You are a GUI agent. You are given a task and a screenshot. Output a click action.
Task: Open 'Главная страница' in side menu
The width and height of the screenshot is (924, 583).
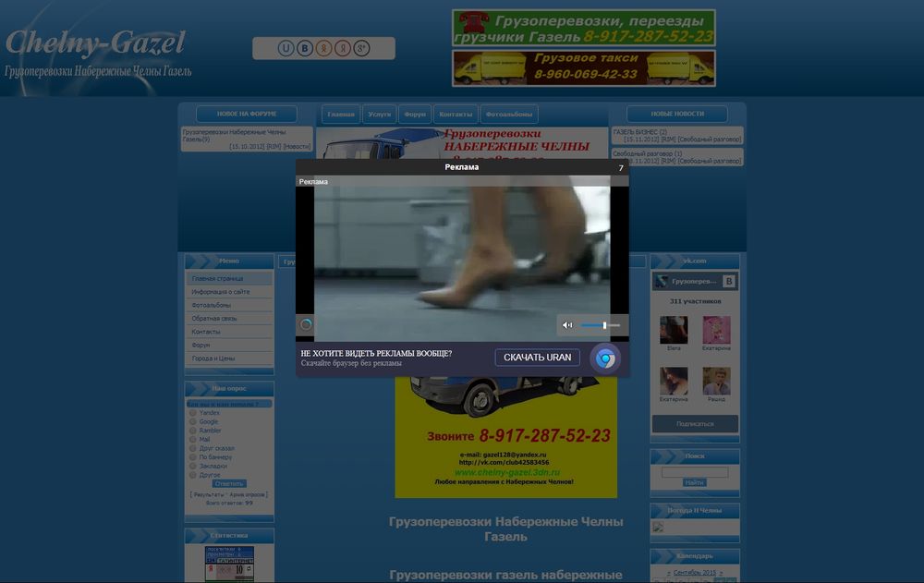(229, 278)
